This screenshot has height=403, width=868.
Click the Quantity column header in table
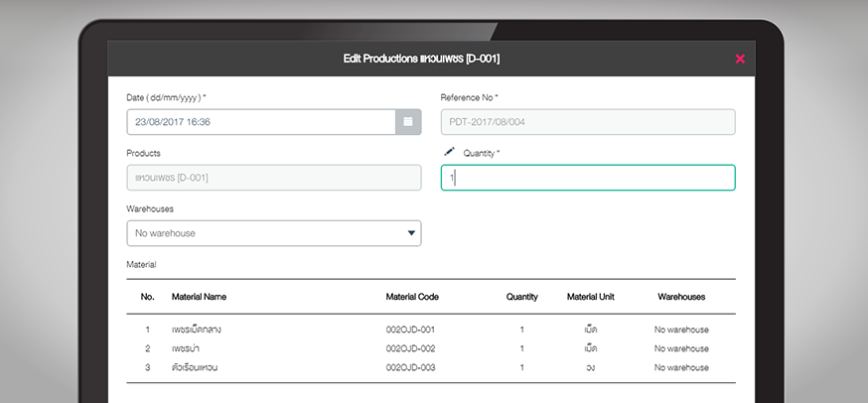(521, 297)
